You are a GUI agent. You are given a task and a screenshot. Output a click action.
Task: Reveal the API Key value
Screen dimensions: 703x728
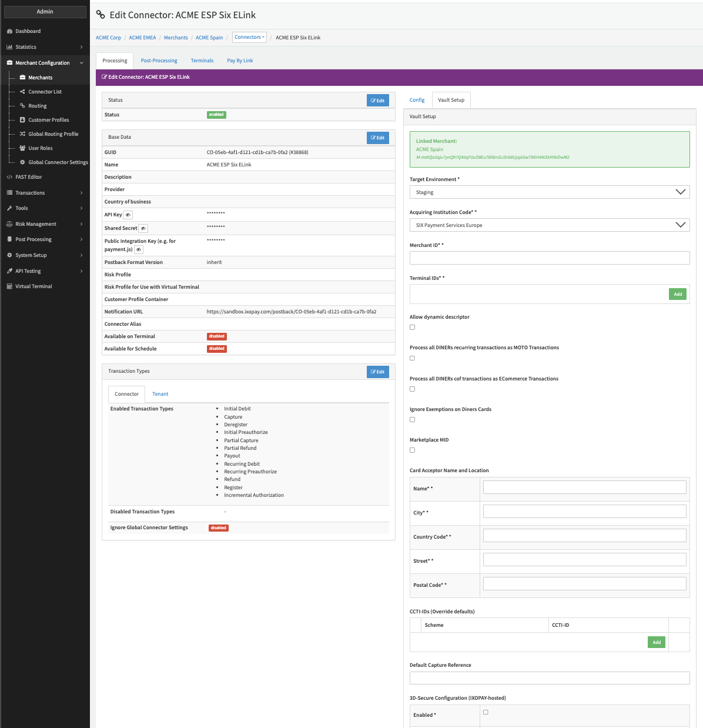coord(128,215)
